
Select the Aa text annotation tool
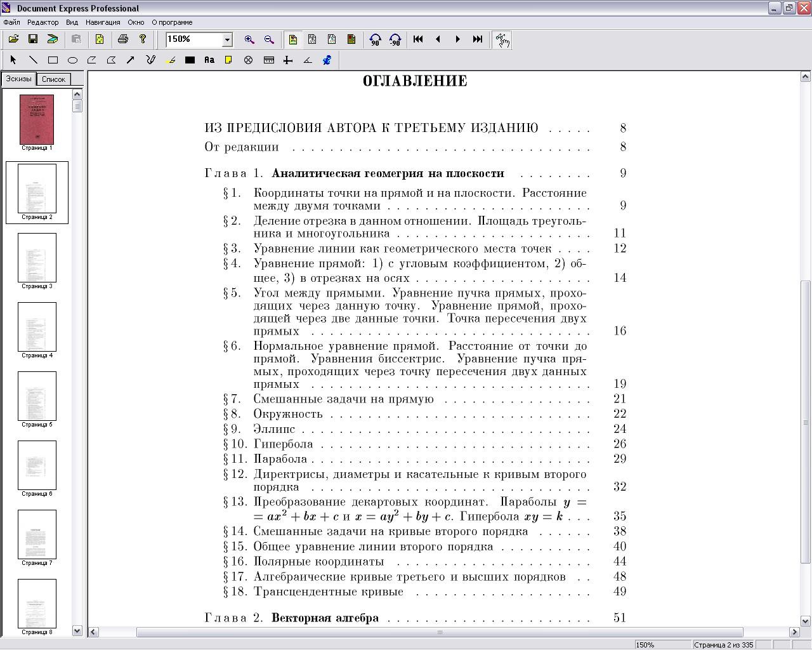(x=209, y=60)
